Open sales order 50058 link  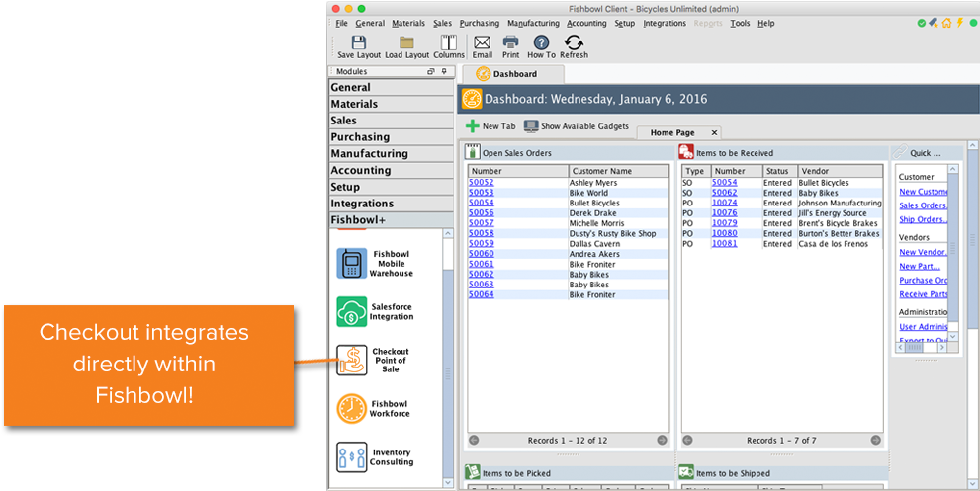tap(482, 233)
